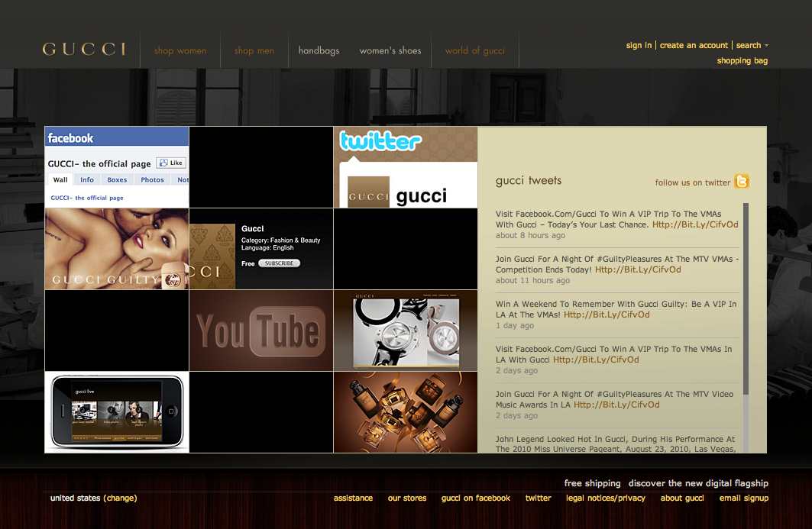This screenshot has width=812, height=529.
Task: Open the gucci live iPhone app thumbnail
Action: 117,412
